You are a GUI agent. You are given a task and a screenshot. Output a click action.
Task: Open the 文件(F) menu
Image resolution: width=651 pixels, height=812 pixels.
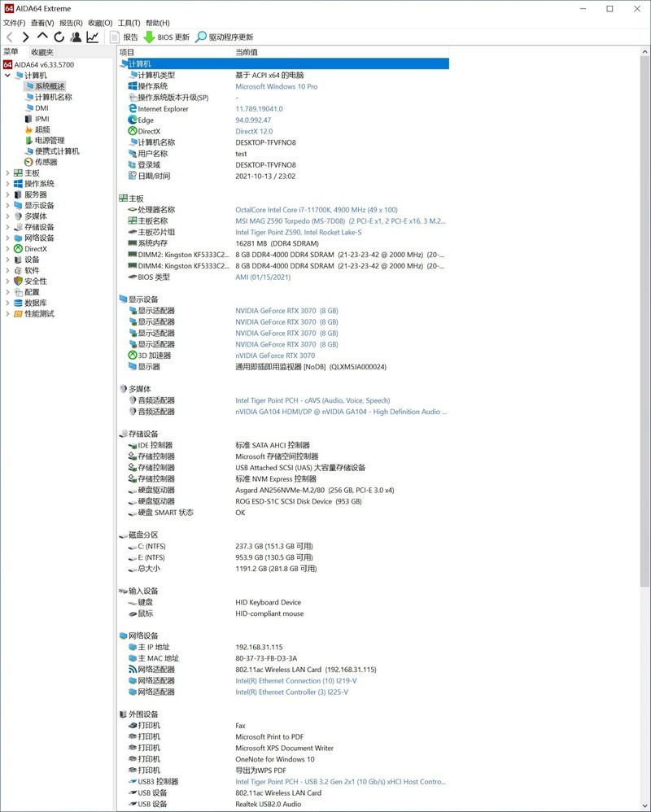tap(14, 23)
